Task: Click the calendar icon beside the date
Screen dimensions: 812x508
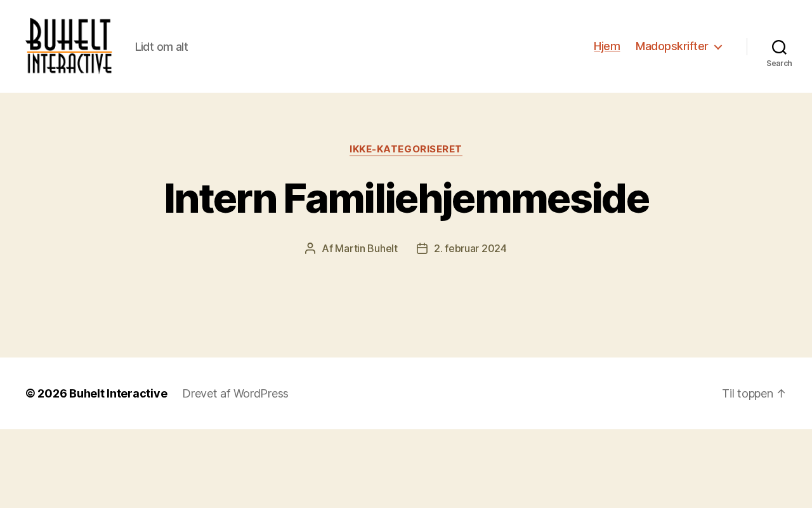Action: pos(422,249)
